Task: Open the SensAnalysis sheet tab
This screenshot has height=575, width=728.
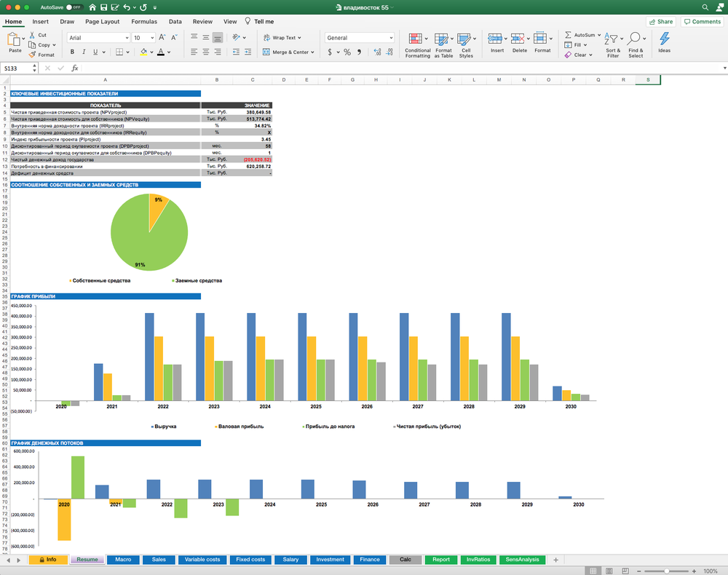Action: click(523, 560)
